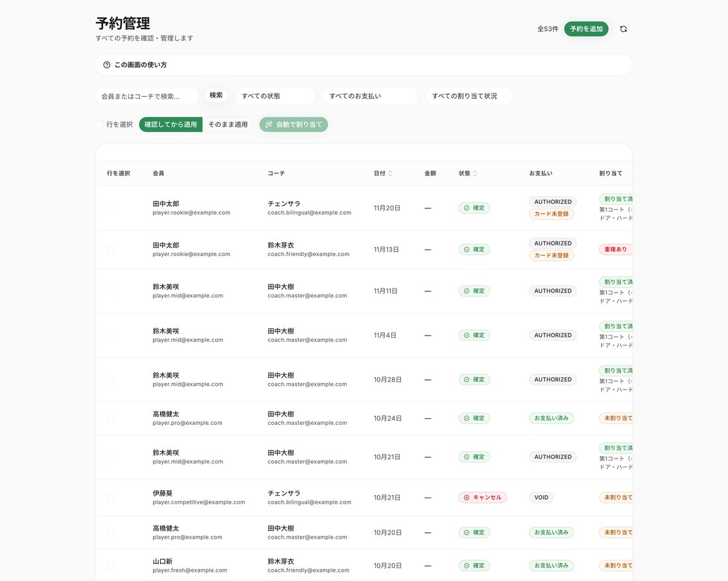Click カード未登録 badge in 11月13日 row
The height and width of the screenshot is (581, 728).
click(x=551, y=255)
